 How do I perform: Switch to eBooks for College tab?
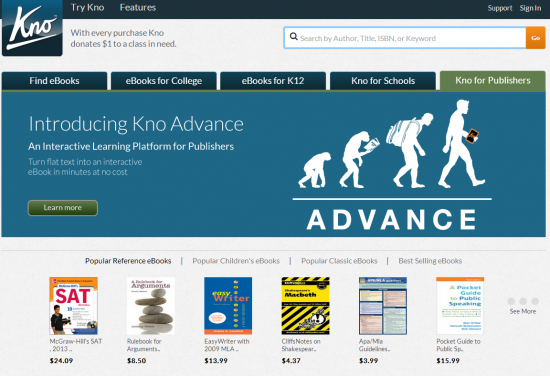pyautogui.click(x=164, y=81)
